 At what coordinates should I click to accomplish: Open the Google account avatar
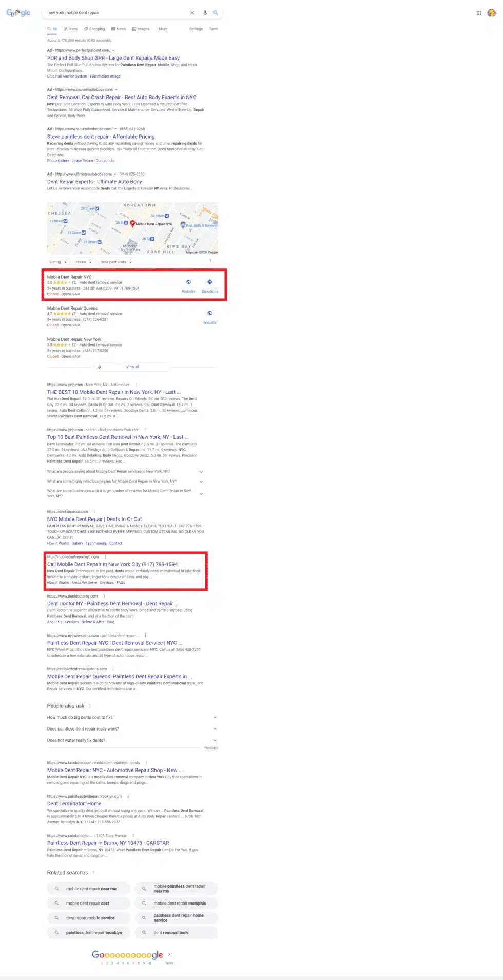492,13
